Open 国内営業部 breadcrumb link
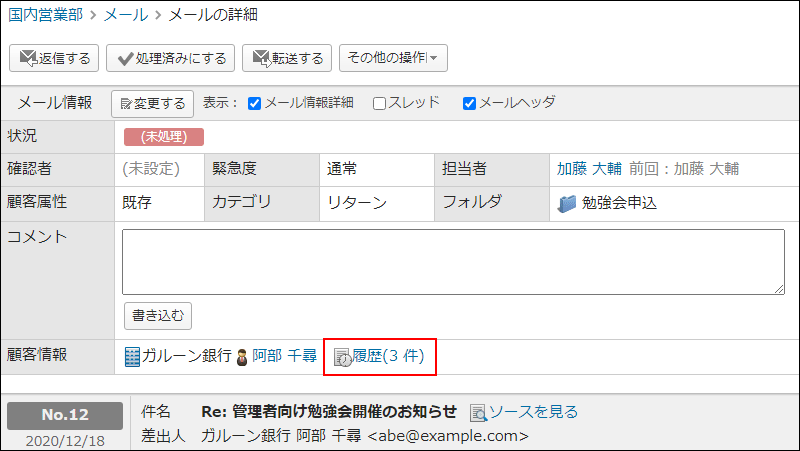This screenshot has height=451, width=800. (45, 15)
